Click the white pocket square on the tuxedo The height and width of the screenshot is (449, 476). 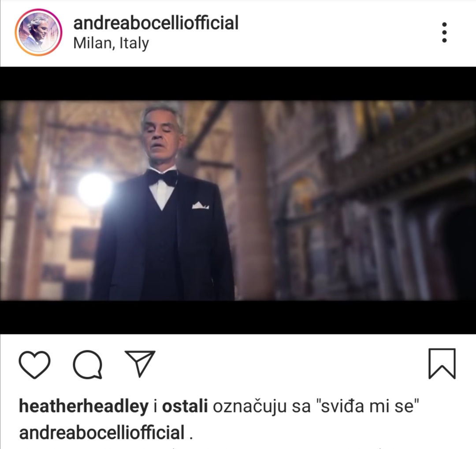pos(200,205)
